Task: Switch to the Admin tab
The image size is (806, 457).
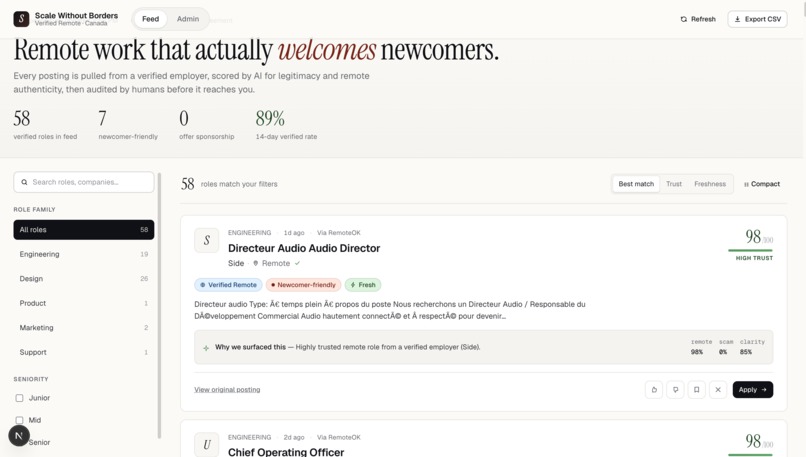Action: click(x=188, y=19)
